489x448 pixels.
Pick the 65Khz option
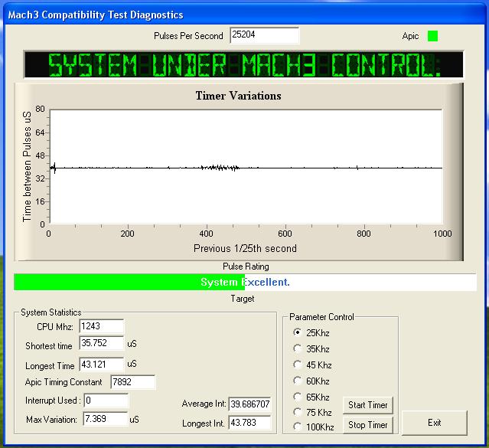(x=298, y=397)
